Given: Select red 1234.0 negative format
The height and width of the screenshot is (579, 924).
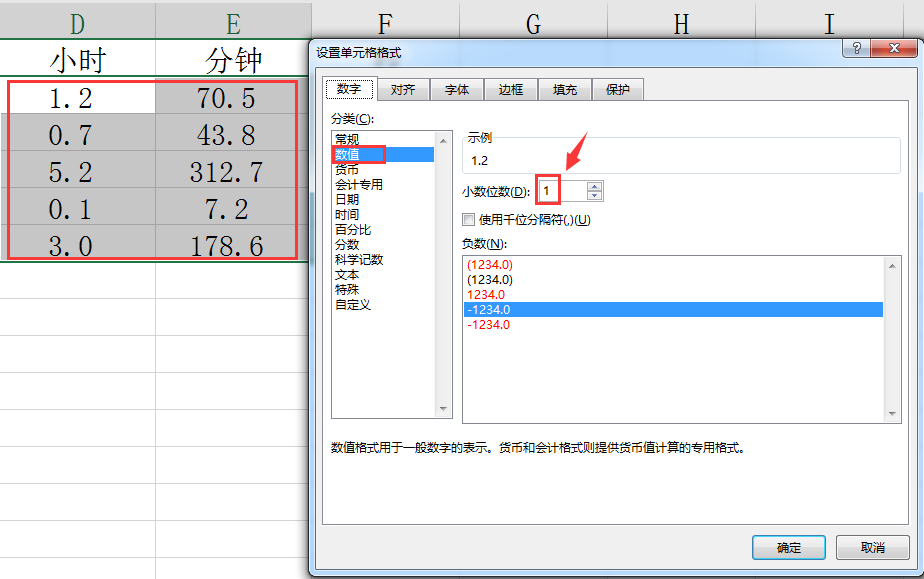Looking at the screenshot, I should tap(673, 295).
